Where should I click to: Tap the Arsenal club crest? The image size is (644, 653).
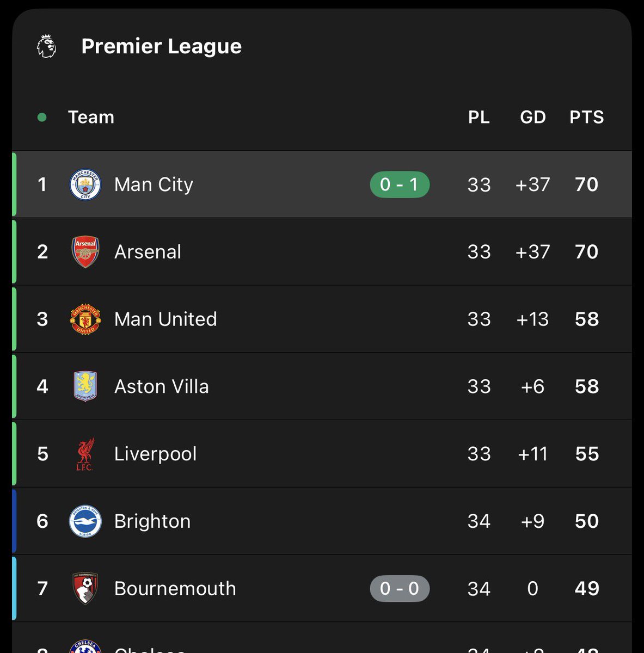85,252
